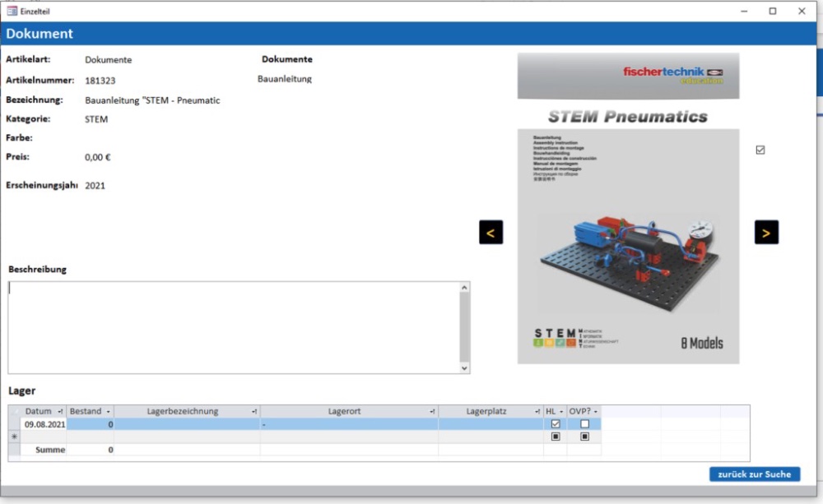Click the date cell 09.08.2021

tap(44, 424)
